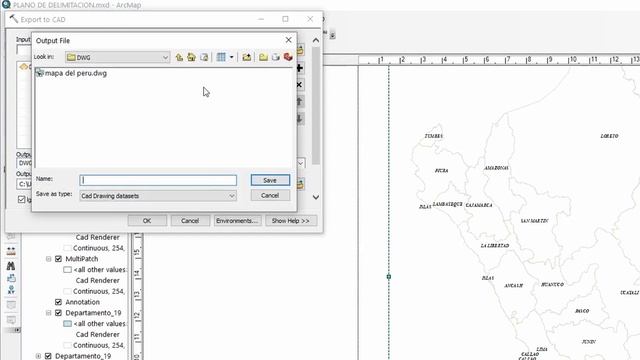The image size is (640, 360).
Task: Go up one level in Output File
Action: (x=179, y=57)
